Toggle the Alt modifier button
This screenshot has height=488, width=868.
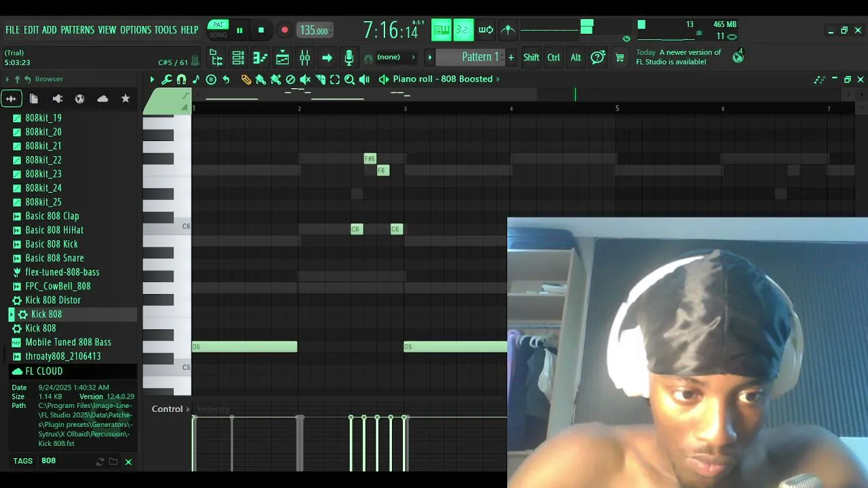[x=576, y=58]
